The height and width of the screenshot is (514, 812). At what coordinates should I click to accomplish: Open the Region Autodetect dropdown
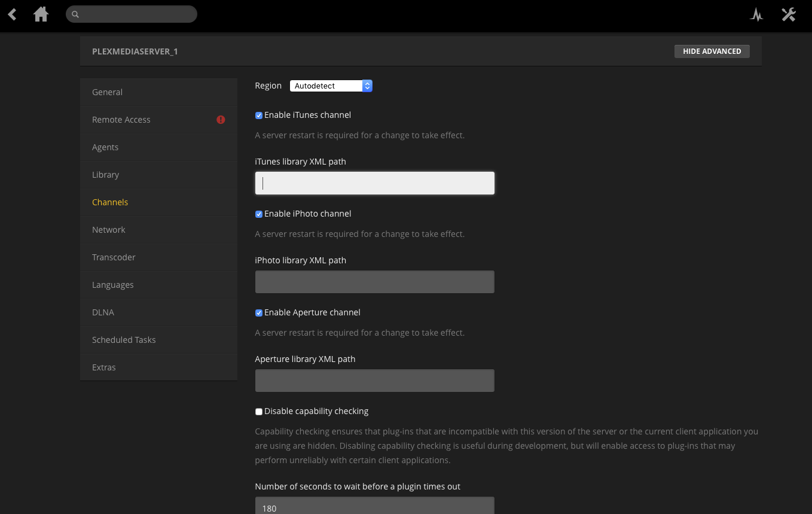pyautogui.click(x=331, y=86)
